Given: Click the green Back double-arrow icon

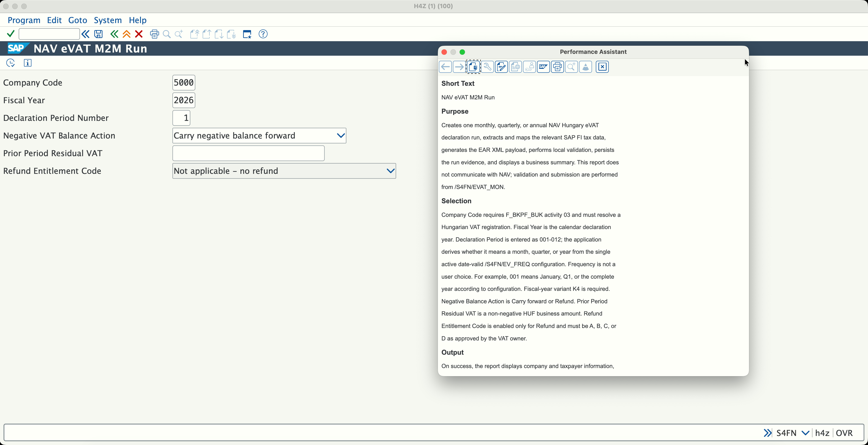Looking at the screenshot, I should [114, 34].
